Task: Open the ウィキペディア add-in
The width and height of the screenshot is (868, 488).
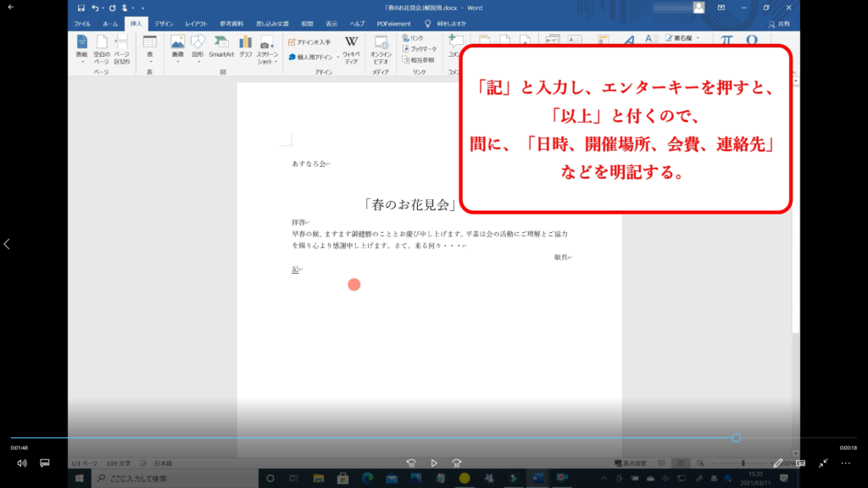Action: (351, 47)
